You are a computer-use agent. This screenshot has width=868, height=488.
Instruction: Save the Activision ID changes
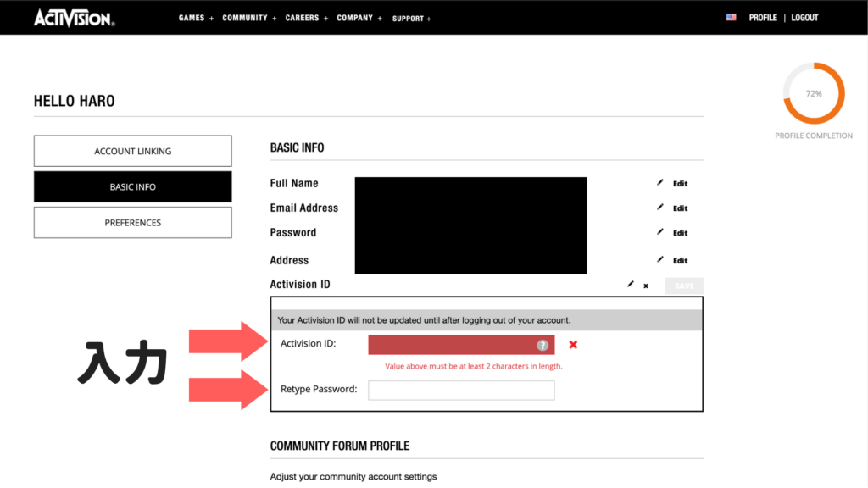(684, 286)
